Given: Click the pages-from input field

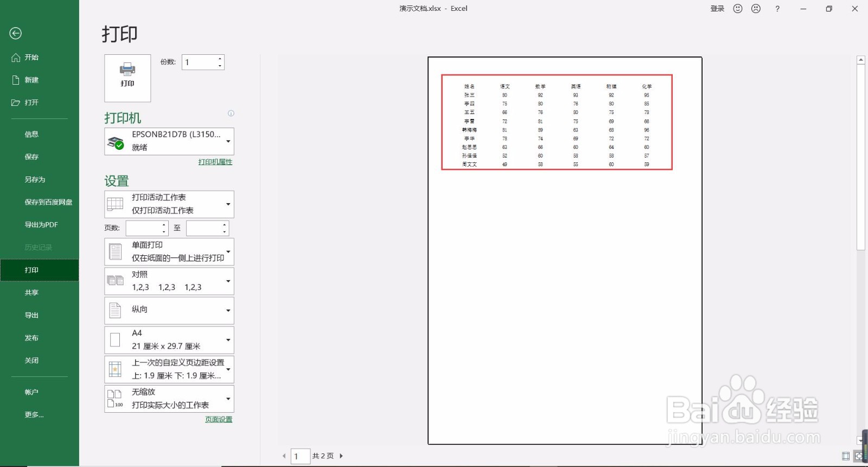Looking at the screenshot, I should pos(144,228).
